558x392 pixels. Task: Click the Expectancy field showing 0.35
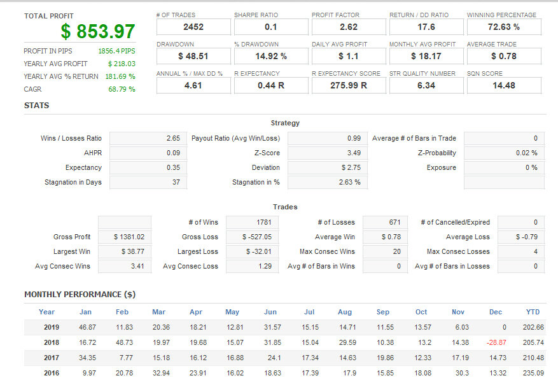[x=148, y=167]
